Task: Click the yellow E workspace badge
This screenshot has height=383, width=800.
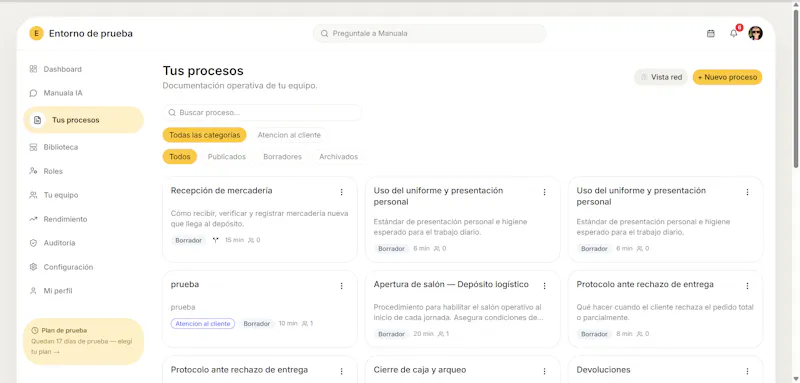Action: point(36,34)
